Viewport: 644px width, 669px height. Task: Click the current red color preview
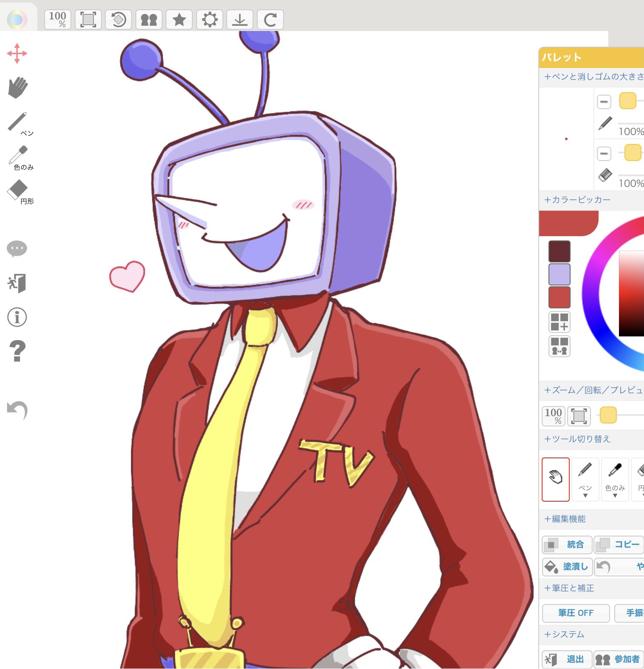pyautogui.click(x=568, y=223)
